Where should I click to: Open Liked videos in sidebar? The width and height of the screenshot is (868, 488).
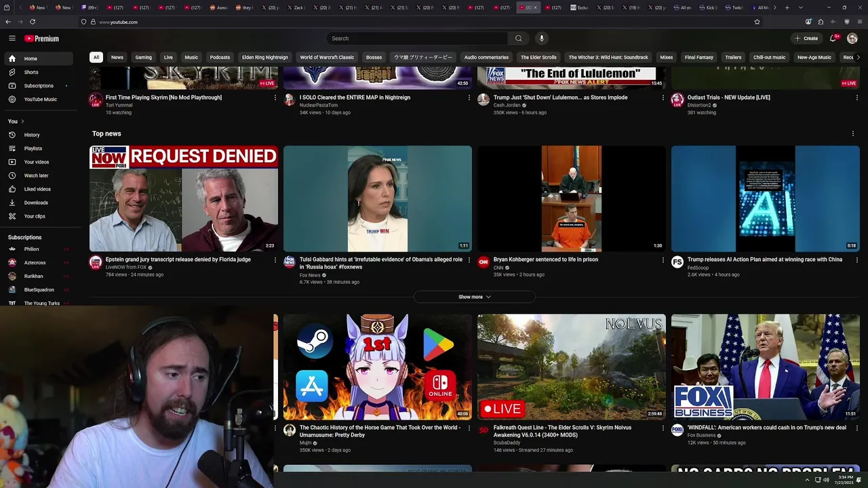(x=38, y=189)
